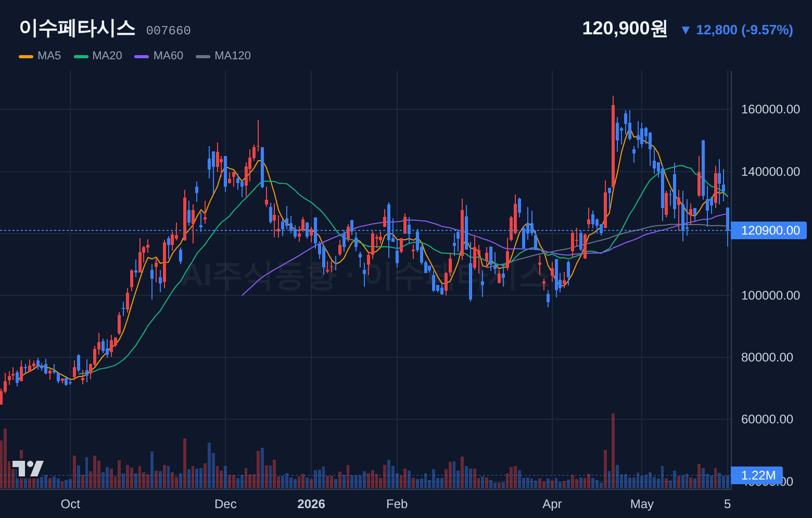Image resolution: width=812 pixels, height=518 pixels.
Task: Click the 이수페타시스 stock title
Action: [77, 28]
